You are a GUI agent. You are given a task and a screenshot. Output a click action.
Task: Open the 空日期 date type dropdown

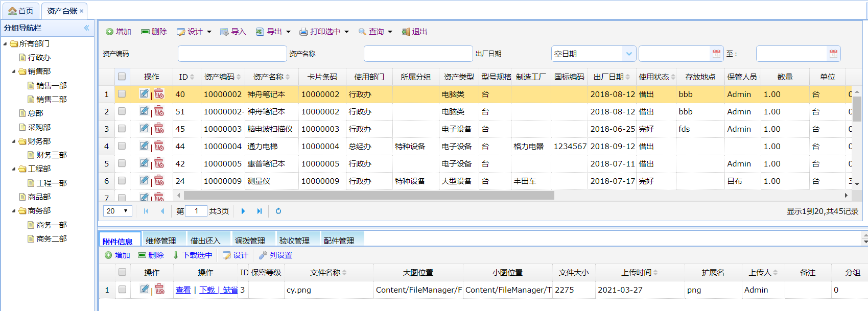[629, 54]
